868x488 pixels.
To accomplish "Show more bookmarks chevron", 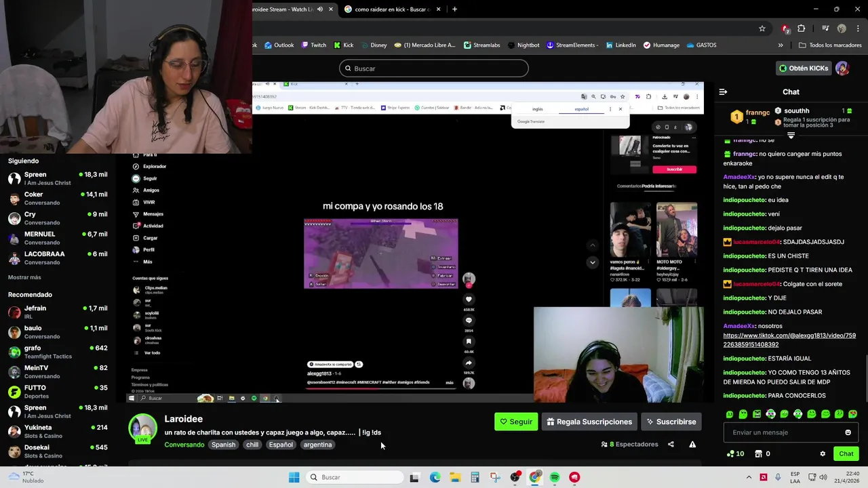I will click(781, 45).
